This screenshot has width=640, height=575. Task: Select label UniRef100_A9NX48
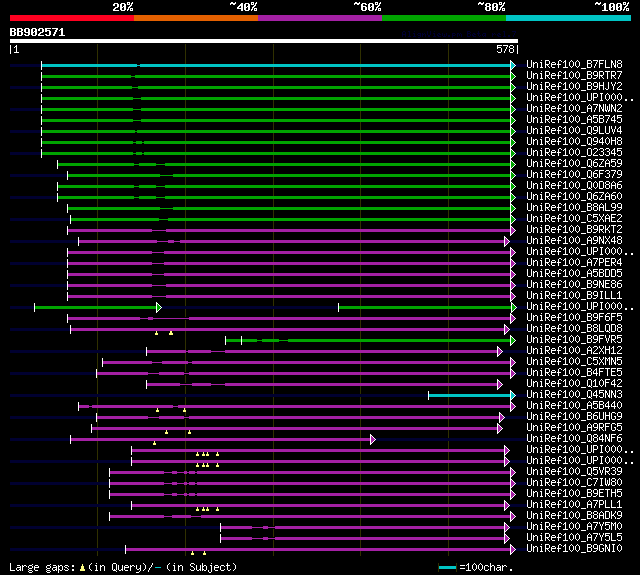[x=574, y=241]
